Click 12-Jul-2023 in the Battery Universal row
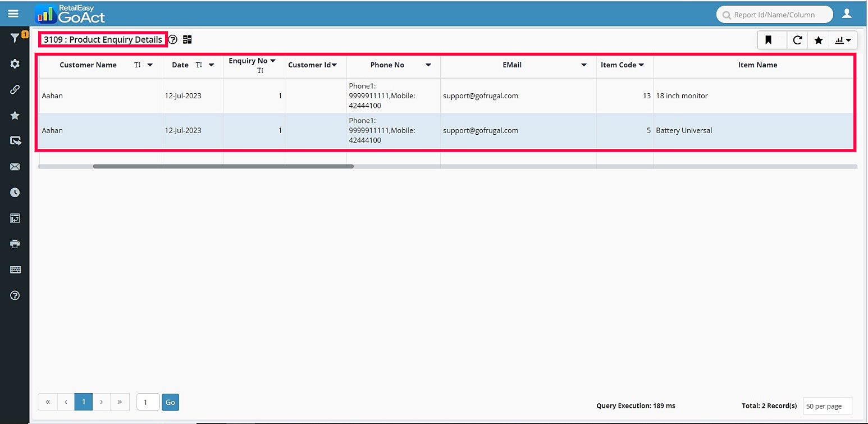This screenshot has height=424, width=868. click(x=183, y=131)
